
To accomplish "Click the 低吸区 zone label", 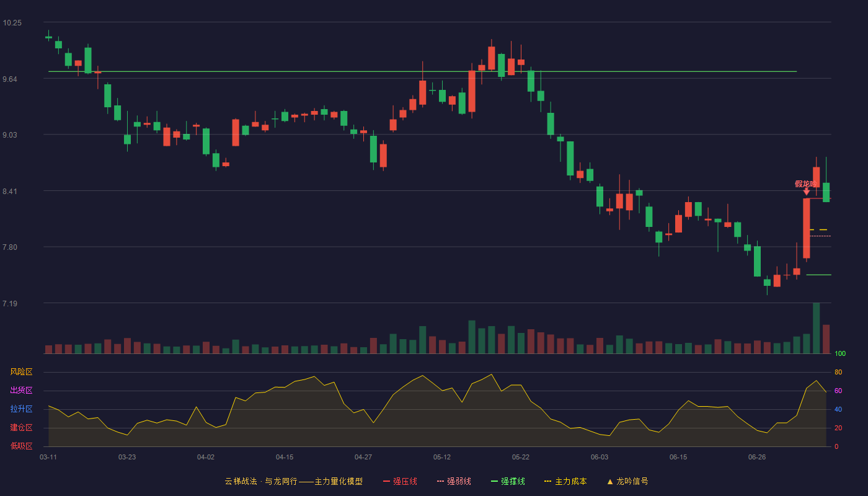I will click(x=21, y=446).
